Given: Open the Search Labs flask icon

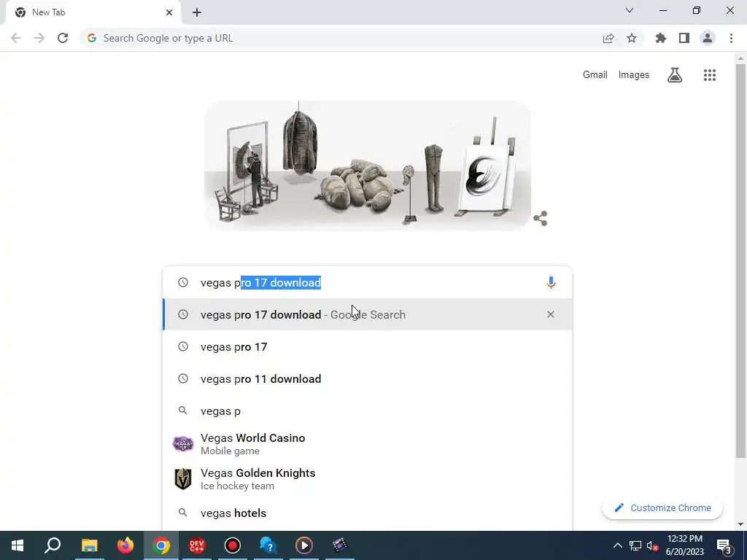Looking at the screenshot, I should 675,75.
